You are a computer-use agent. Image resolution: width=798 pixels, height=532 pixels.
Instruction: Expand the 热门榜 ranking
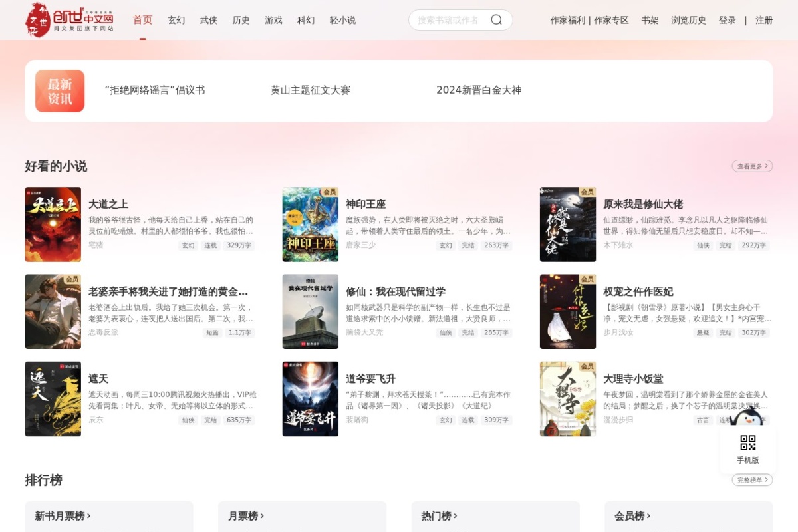439,516
